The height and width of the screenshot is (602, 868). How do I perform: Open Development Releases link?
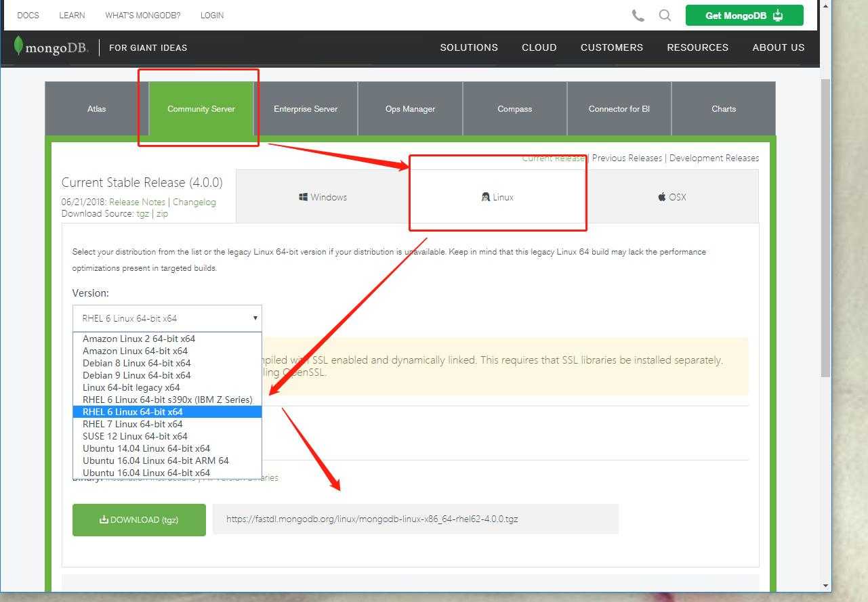(714, 158)
